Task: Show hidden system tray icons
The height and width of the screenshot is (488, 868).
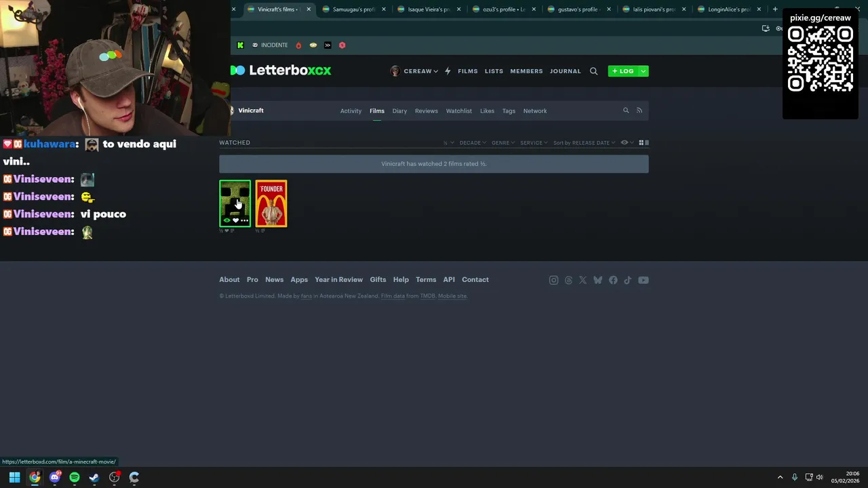Action: pos(780,477)
